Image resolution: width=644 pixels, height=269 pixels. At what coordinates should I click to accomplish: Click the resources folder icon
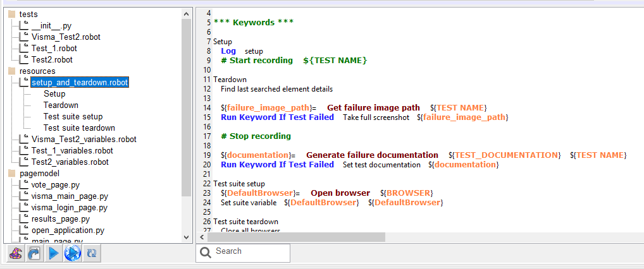(x=11, y=71)
